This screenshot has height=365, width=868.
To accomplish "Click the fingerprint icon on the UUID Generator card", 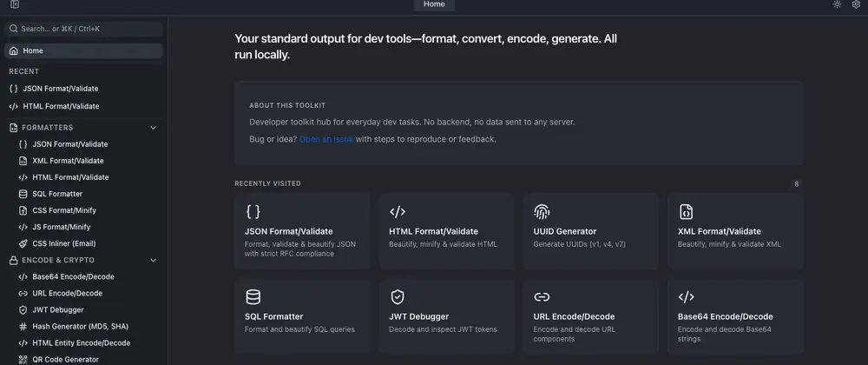I will pos(542,211).
